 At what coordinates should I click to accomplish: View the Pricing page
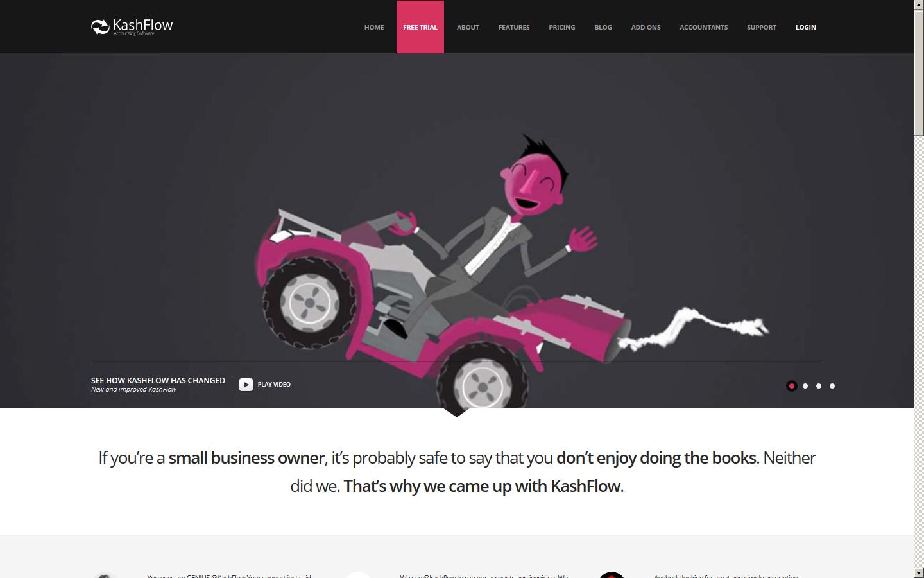coord(562,27)
